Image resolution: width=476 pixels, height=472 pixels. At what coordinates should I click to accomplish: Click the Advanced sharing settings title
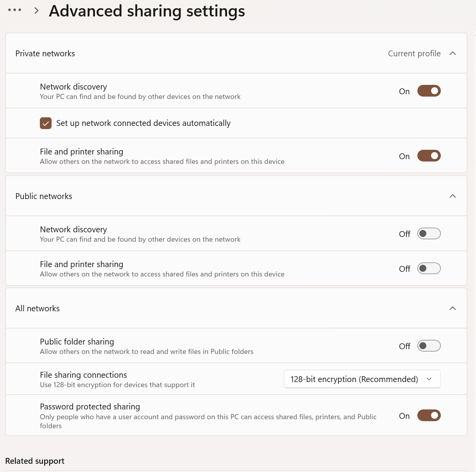point(147,11)
